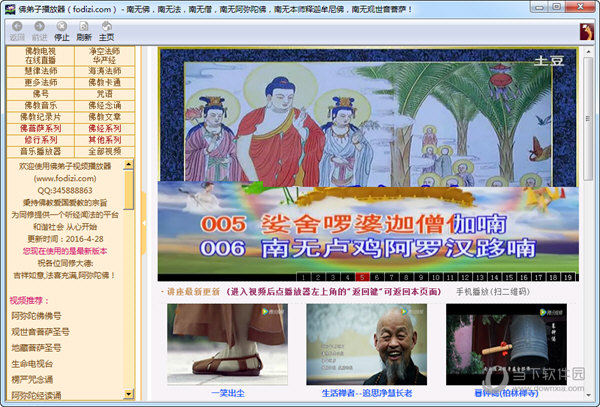The width and height of the screenshot is (600, 407).
Task: Choose the 佛经系列 category
Action: tap(105, 129)
